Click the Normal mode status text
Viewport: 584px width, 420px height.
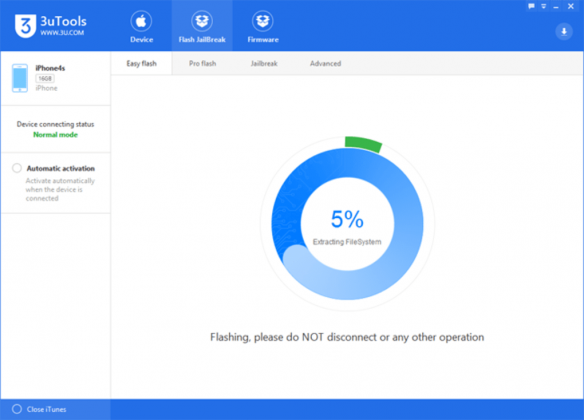coord(55,135)
